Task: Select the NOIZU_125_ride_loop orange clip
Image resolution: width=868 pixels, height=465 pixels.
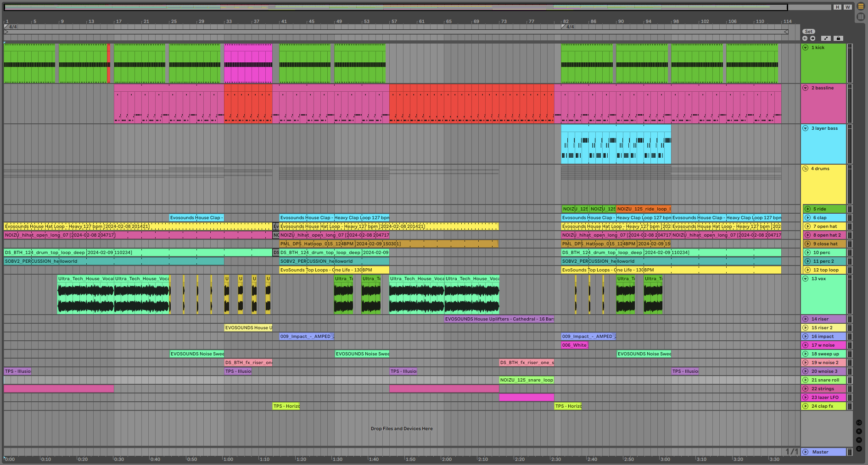Action: point(644,209)
